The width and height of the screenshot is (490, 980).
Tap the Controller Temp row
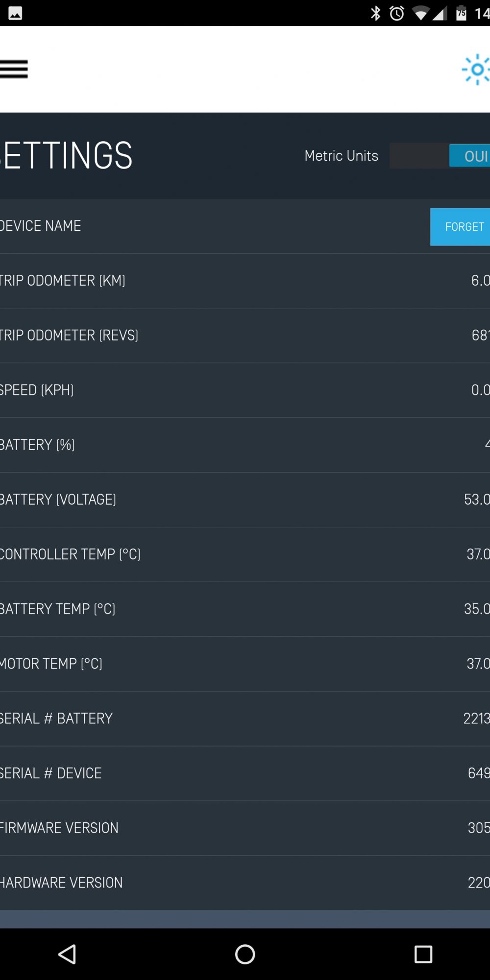coord(245,555)
